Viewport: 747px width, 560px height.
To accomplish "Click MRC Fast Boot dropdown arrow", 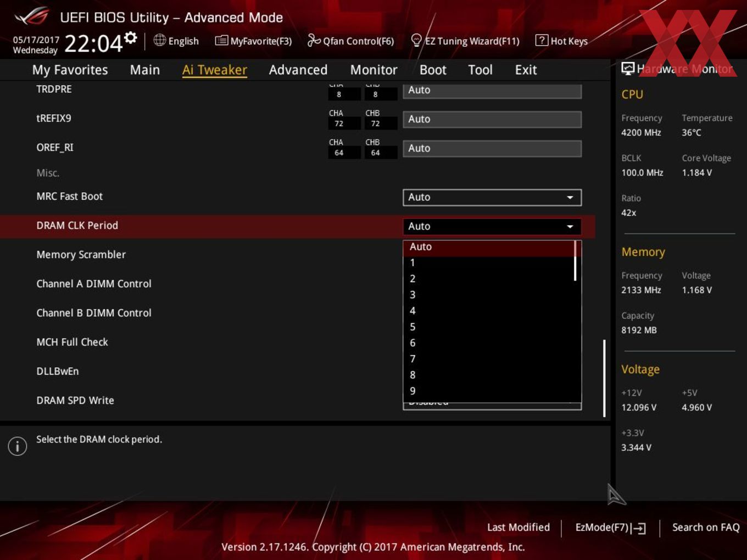I will [x=570, y=198].
